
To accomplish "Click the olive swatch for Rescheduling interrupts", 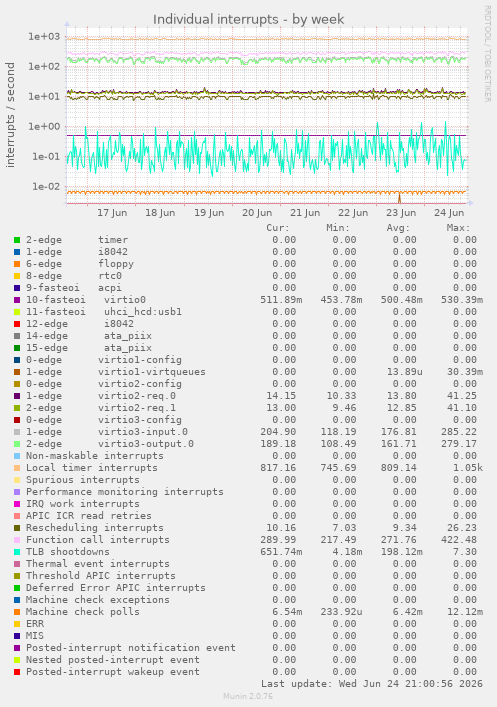I will point(17,528).
